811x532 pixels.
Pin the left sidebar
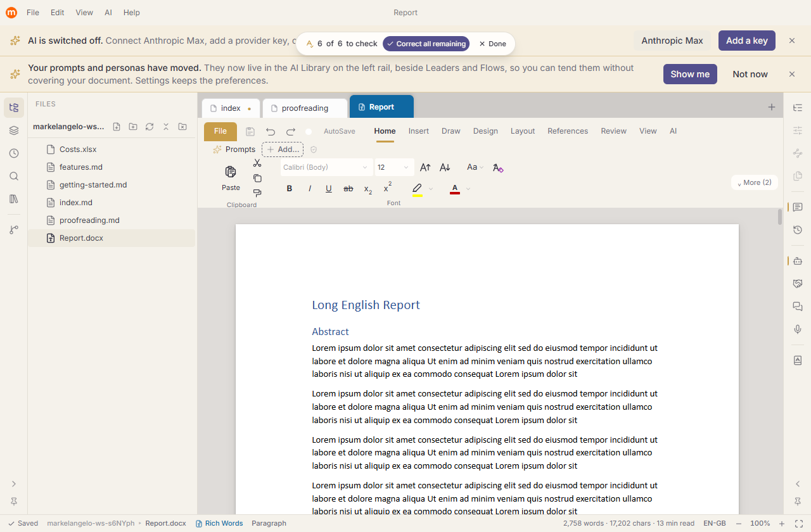(x=14, y=502)
